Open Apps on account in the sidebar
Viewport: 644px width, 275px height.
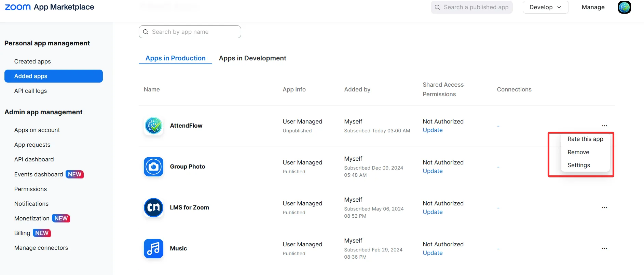pyautogui.click(x=37, y=130)
